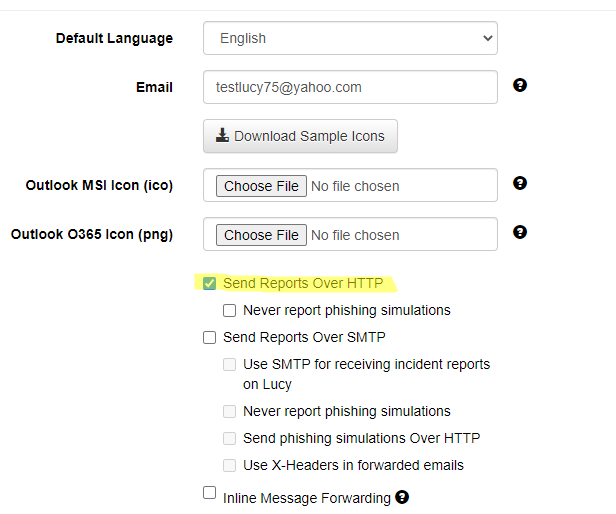Open help for Outlook MSI Icon (ico)

[520, 183]
